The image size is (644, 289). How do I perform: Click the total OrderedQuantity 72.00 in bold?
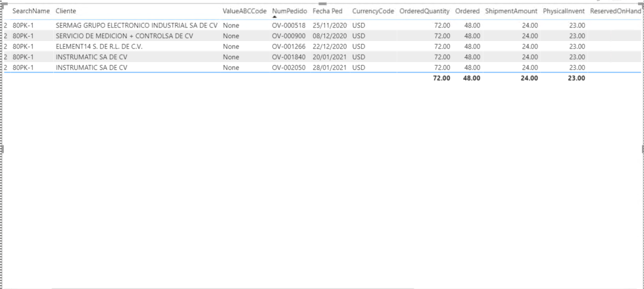[x=441, y=78]
